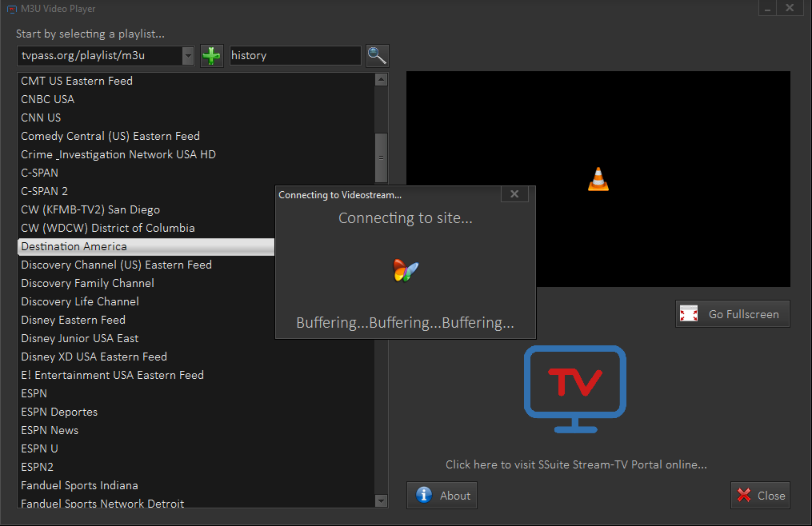Pick Disney Junior USA East channel
Viewport: 812px width, 526px height.
[x=80, y=338]
